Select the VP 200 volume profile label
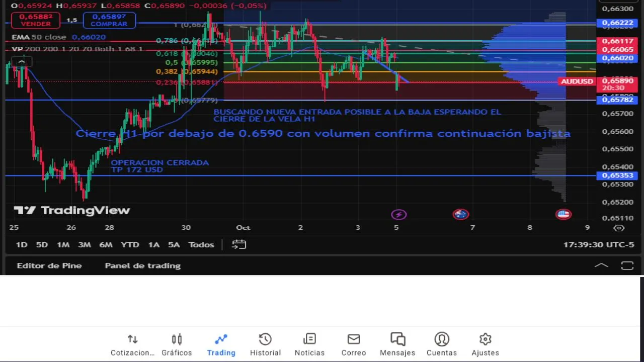Screen dimensions: 644x362 pos(77,49)
